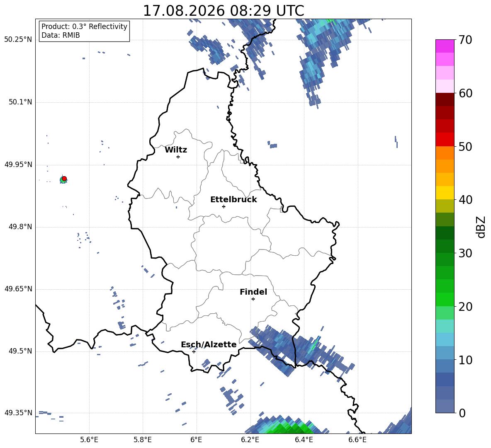Click the Wiltz city label
The image size is (491, 448).
(x=176, y=150)
